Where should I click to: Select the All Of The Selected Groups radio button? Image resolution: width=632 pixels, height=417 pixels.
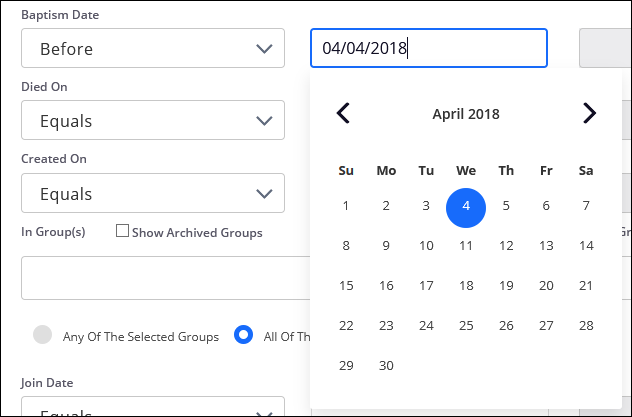point(242,336)
